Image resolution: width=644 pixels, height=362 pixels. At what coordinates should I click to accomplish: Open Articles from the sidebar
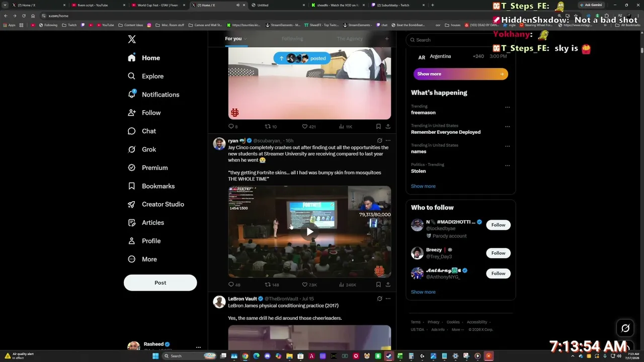tap(146, 222)
